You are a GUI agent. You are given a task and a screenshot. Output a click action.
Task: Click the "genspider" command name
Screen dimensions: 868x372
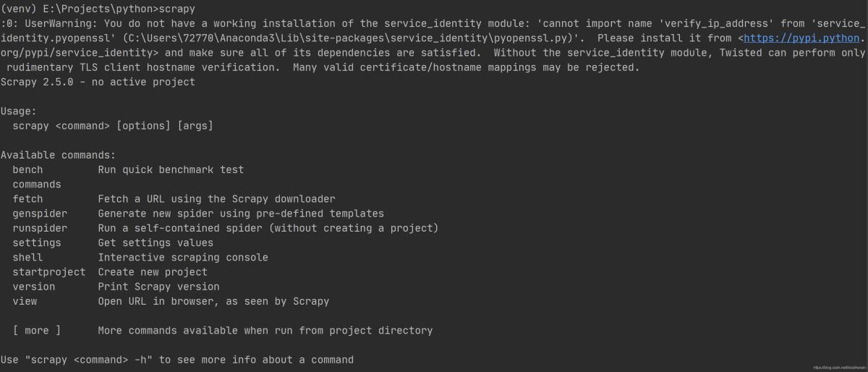40,214
